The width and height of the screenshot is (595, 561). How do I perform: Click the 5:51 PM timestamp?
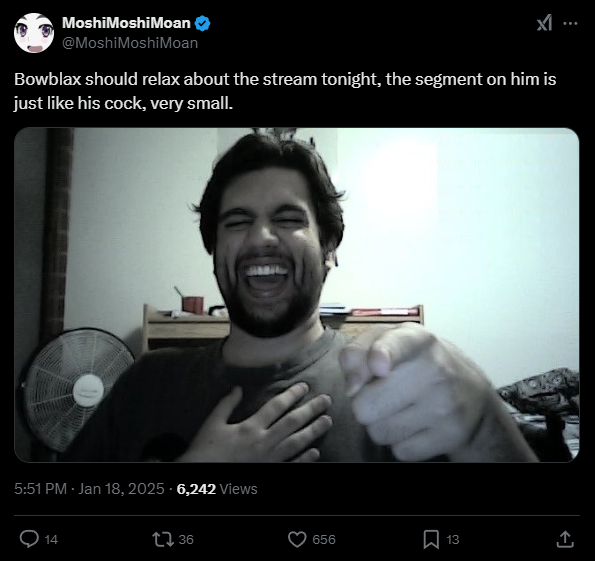click(40, 489)
